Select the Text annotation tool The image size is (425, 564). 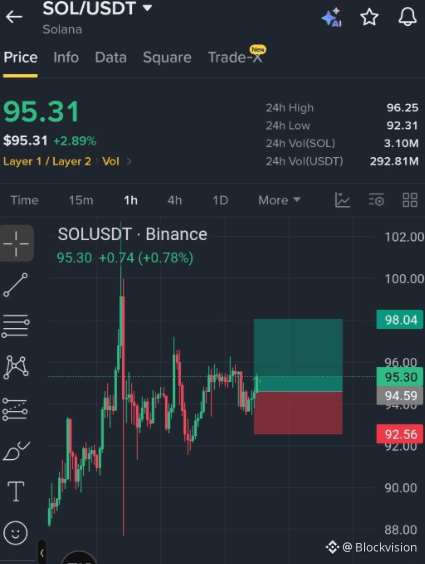pos(16,491)
